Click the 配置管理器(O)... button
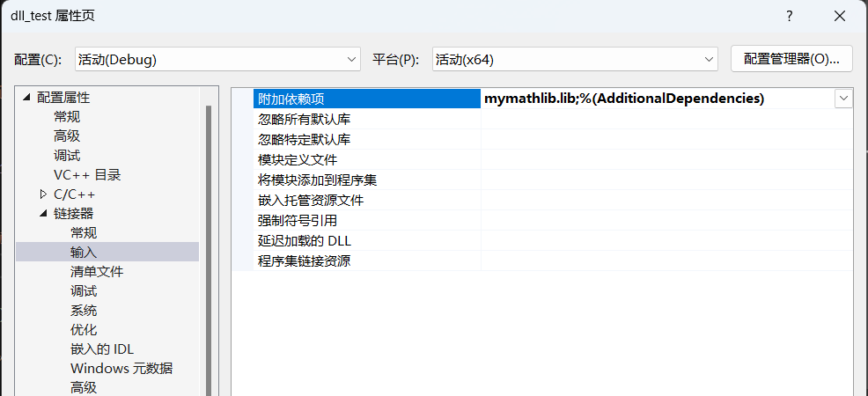868x396 pixels. (791, 59)
